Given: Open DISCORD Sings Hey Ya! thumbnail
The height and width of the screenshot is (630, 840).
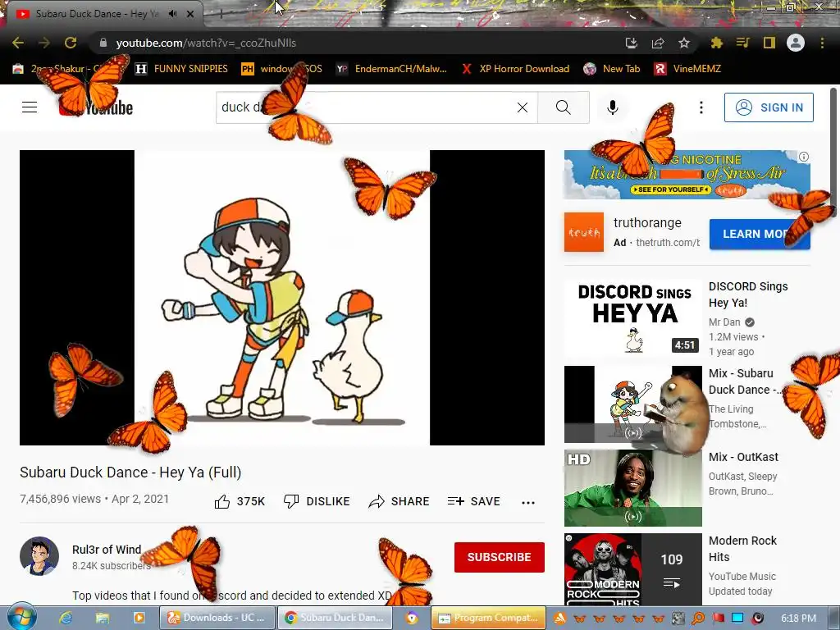Looking at the screenshot, I should (x=632, y=317).
